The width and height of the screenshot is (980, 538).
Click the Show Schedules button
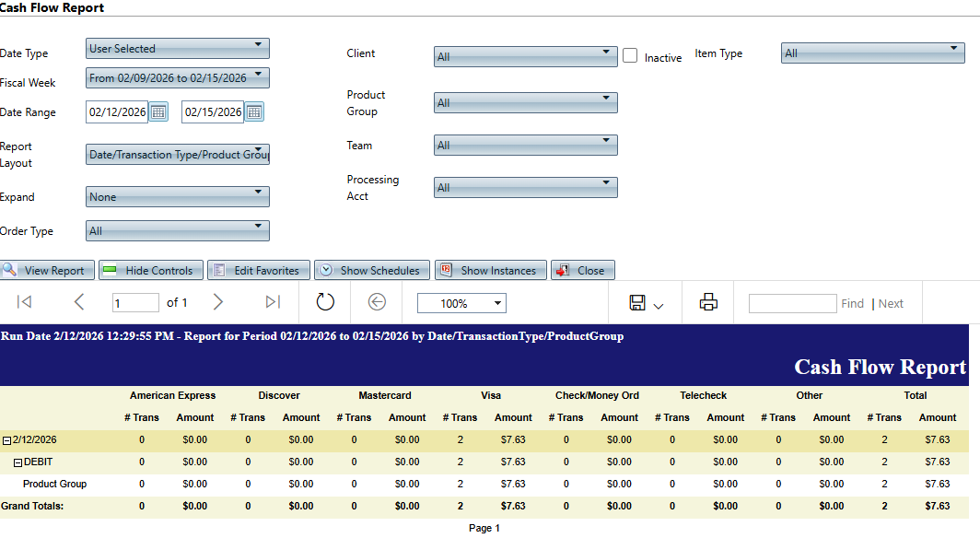372,271
